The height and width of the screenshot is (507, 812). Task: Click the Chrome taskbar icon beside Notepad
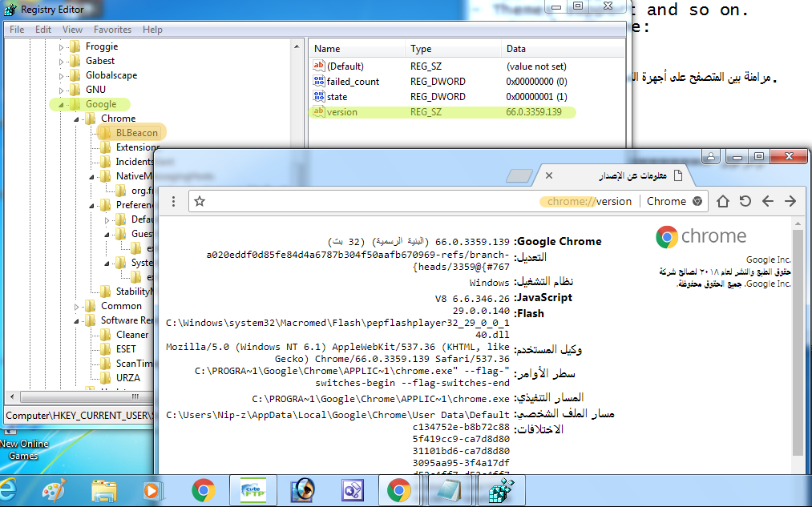click(398, 490)
